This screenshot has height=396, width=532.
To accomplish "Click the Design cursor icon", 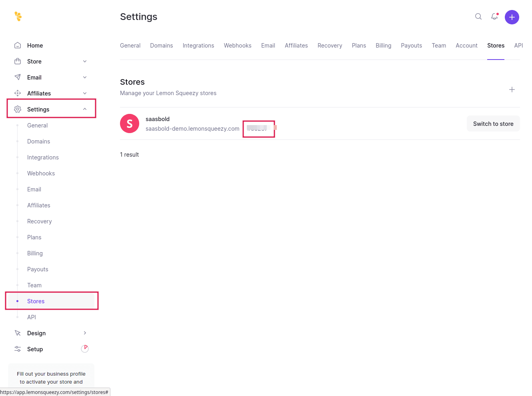I will pyautogui.click(x=18, y=333).
